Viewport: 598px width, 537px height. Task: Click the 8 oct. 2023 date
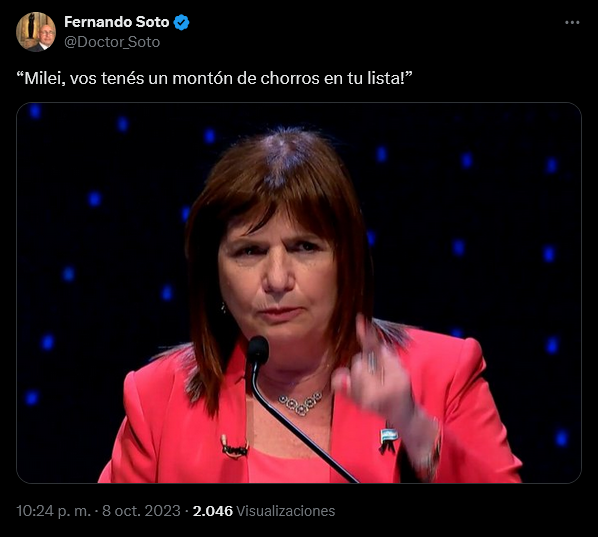141,511
